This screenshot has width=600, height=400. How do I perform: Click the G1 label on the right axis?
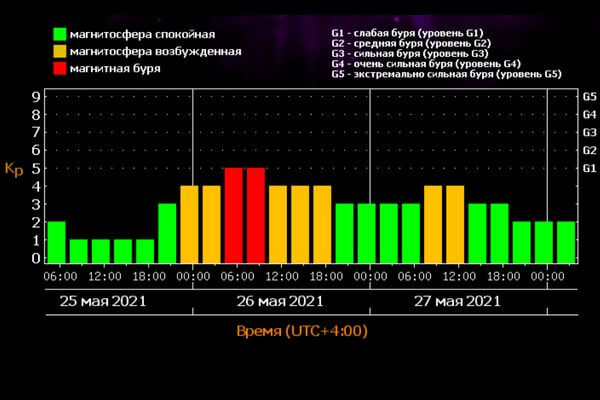click(x=589, y=168)
